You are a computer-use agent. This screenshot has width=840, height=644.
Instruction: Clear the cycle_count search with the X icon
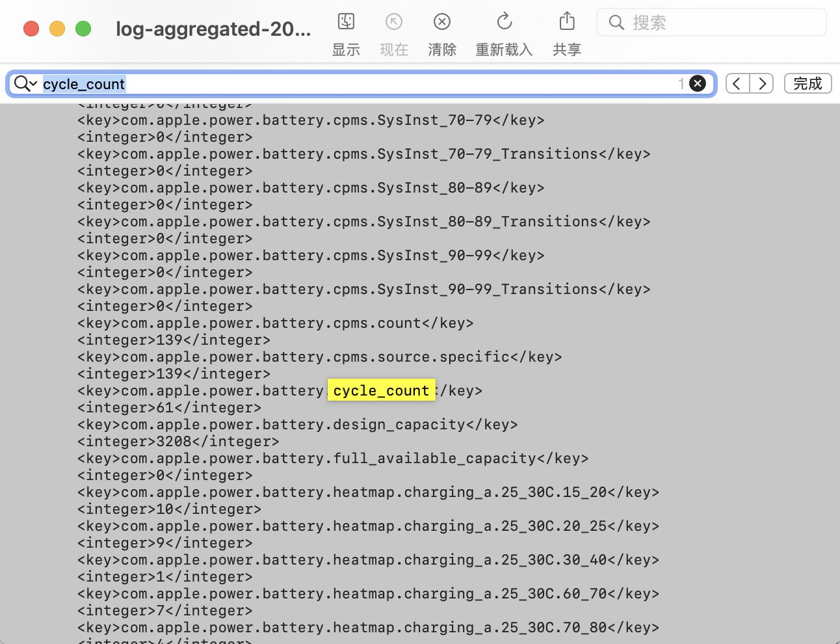tap(697, 83)
